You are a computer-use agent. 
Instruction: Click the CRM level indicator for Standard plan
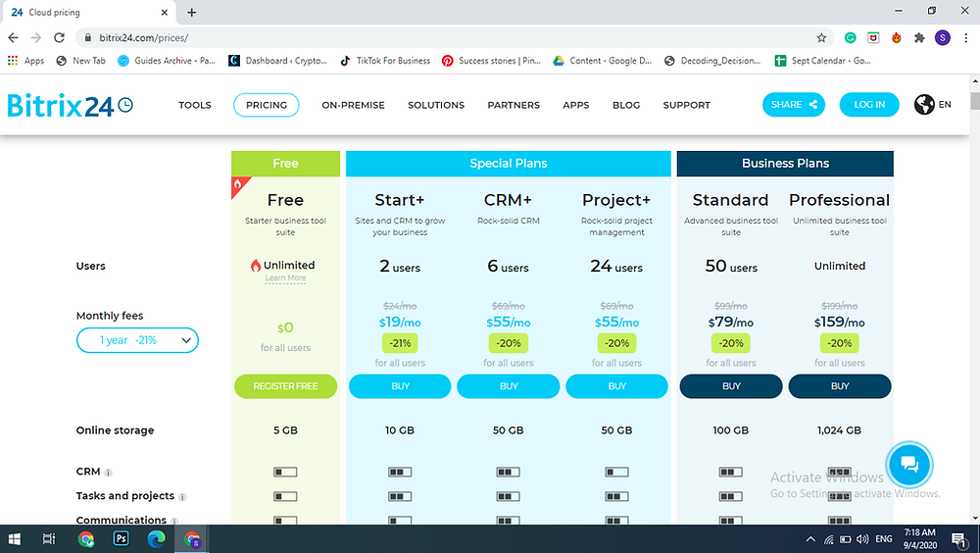click(x=731, y=472)
